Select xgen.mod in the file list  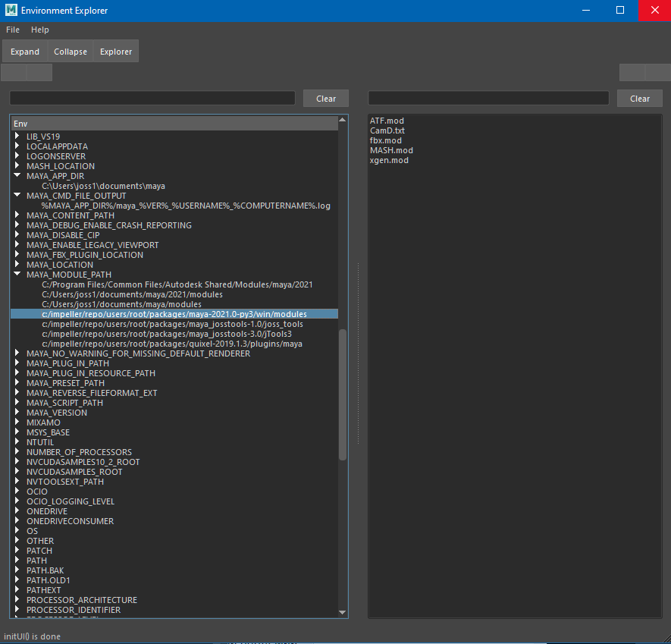(x=389, y=160)
